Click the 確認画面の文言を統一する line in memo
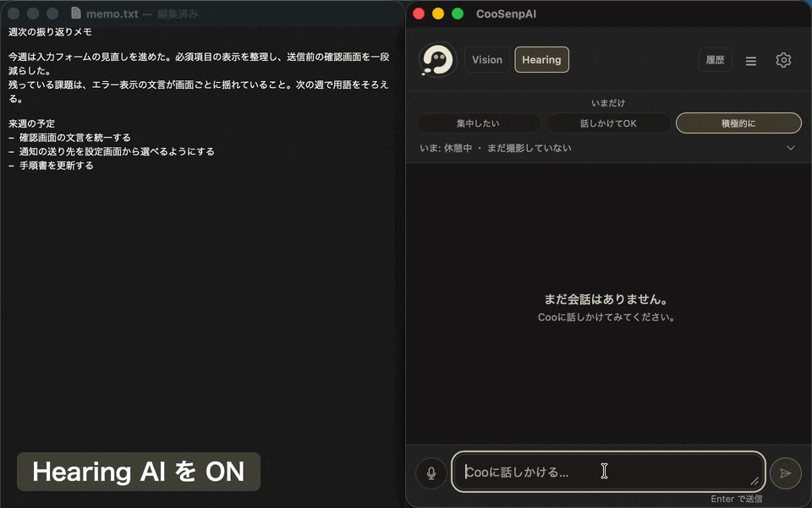Image resolution: width=812 pixels, height=508 pixels. tap(69, 138)
